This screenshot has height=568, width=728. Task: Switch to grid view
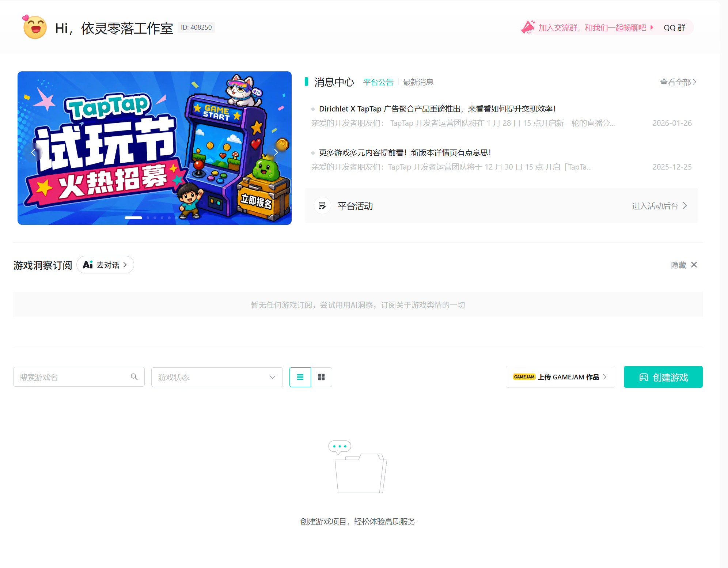point(321,377)
